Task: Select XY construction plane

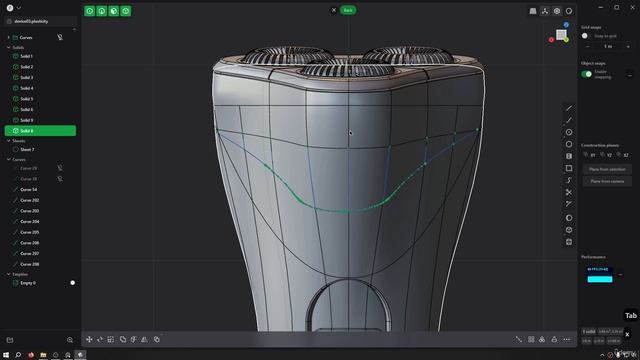Action: pos(590,155)
